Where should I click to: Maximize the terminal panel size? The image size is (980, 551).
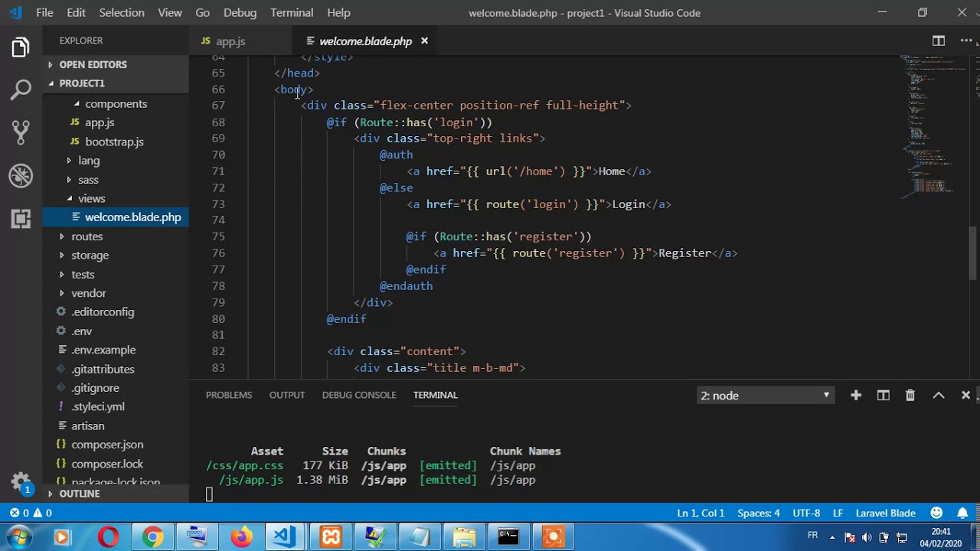(938, 395)
